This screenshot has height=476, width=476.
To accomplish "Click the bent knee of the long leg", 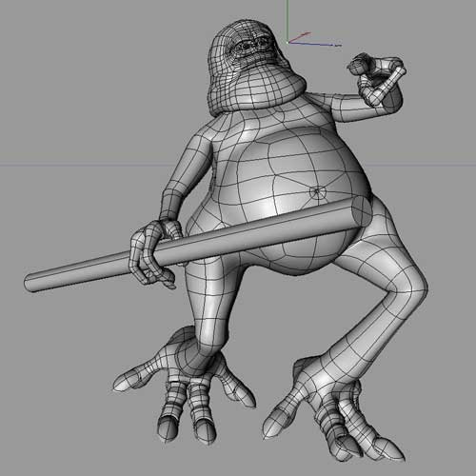I will pos(412,288).
